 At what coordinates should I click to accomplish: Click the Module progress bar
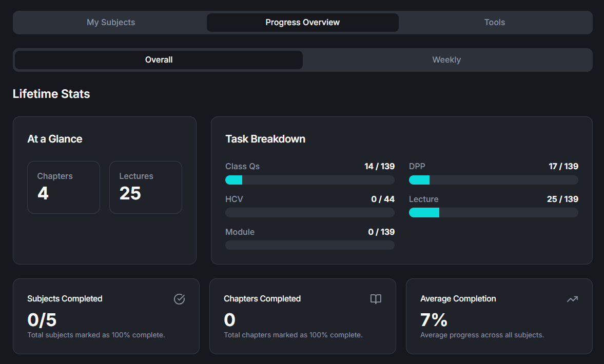coord(309,245)
